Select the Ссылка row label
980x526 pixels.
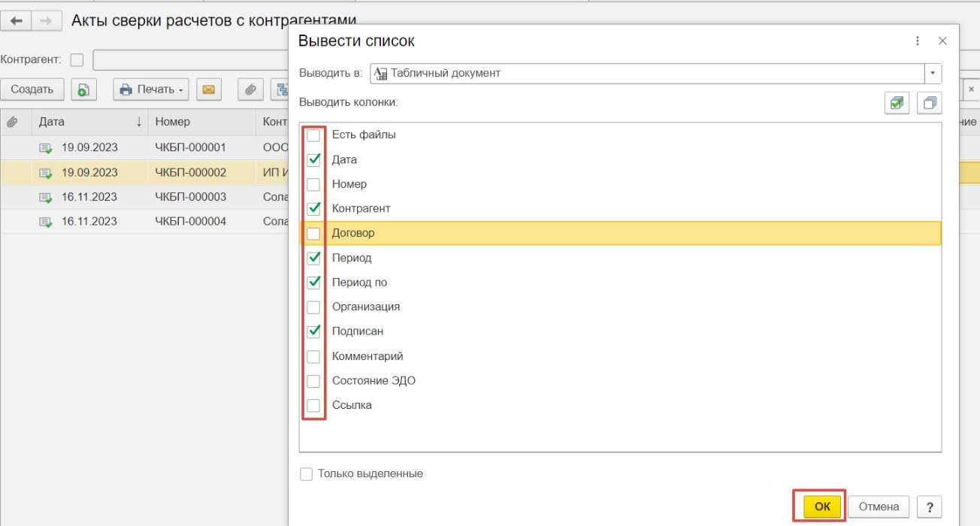pyautogui.click(x=352, y=405)
